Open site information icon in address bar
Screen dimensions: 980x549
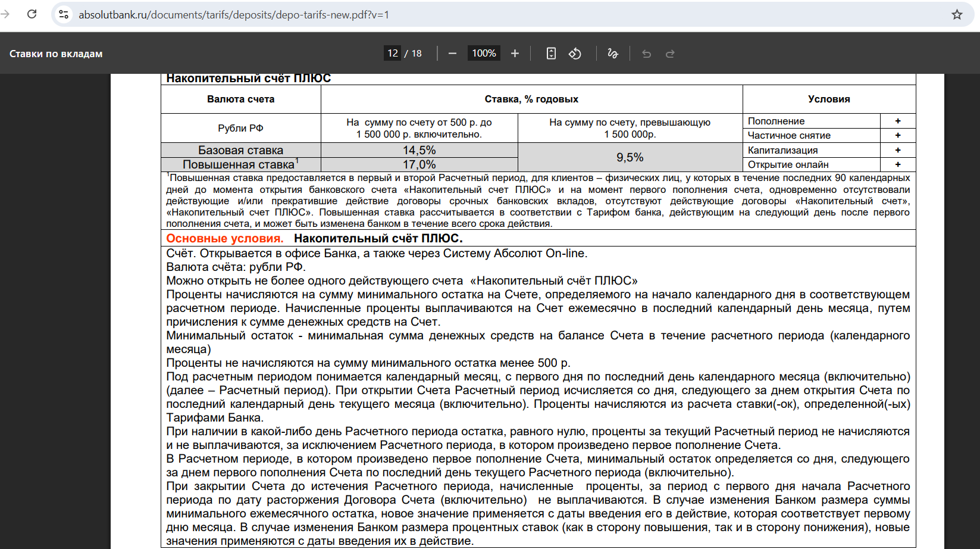64,14
